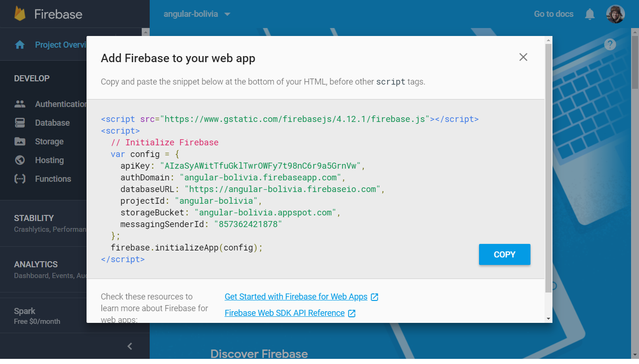Click external link icon beside Get Started
Screen dimensions: 639x364
pos(374,297)
